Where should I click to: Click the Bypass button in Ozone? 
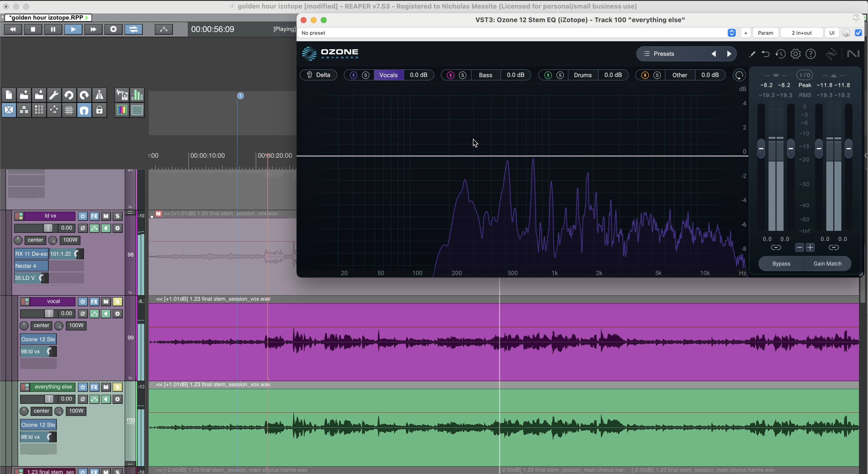[781, 263]
